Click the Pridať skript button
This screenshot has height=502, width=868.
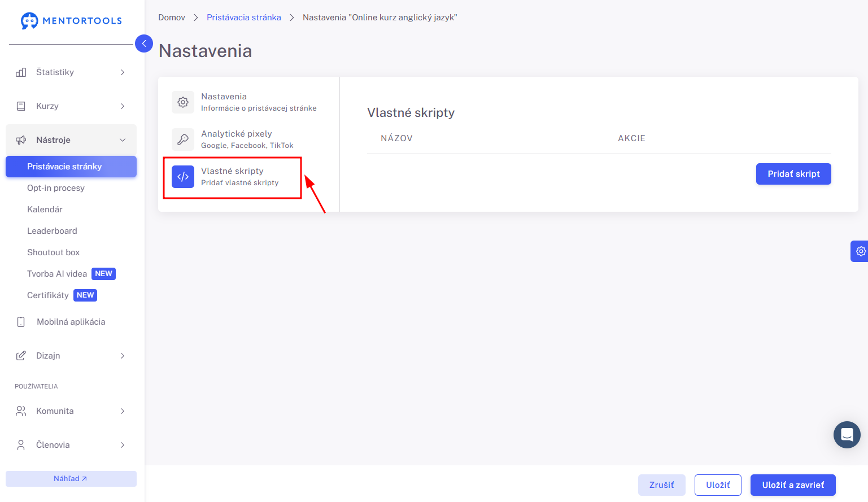coord(793,174)
